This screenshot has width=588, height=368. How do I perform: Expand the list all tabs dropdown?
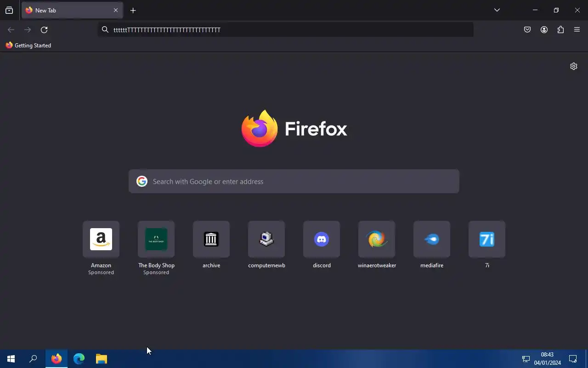[497, 10]
